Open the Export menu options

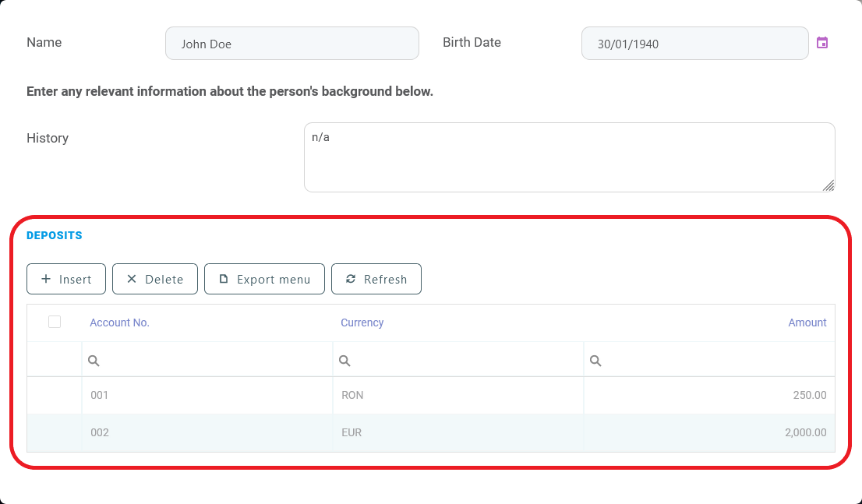(264, 278)
